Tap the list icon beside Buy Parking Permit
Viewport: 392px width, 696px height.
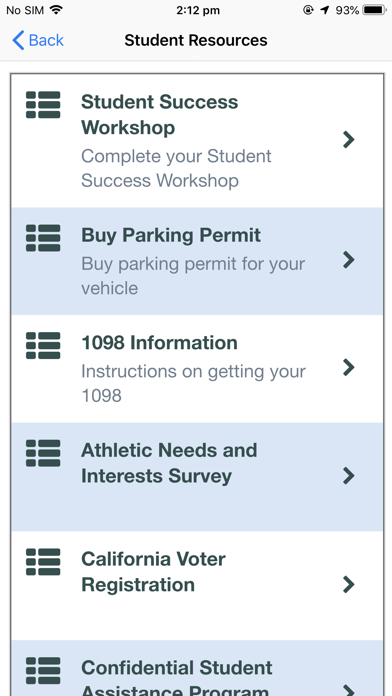[x=43, y=238]
